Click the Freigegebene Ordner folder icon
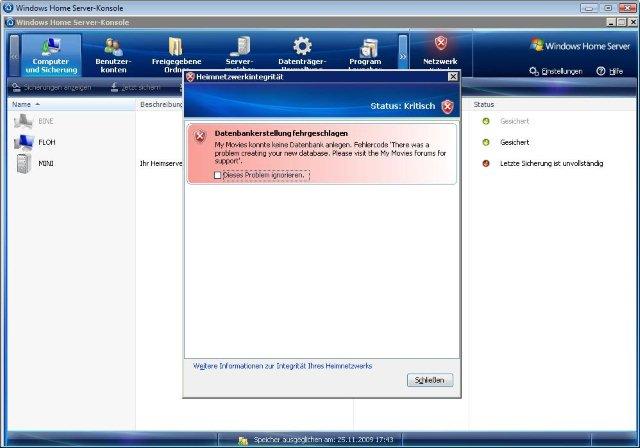Viewport: 640px width, 448px height. 176,46
